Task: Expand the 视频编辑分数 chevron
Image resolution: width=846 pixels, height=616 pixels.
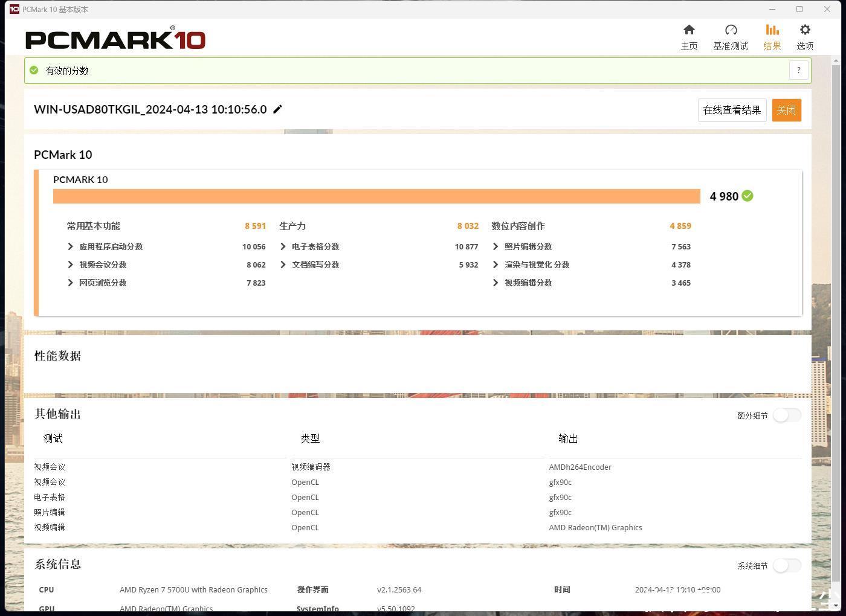Action: coord(496,283)
